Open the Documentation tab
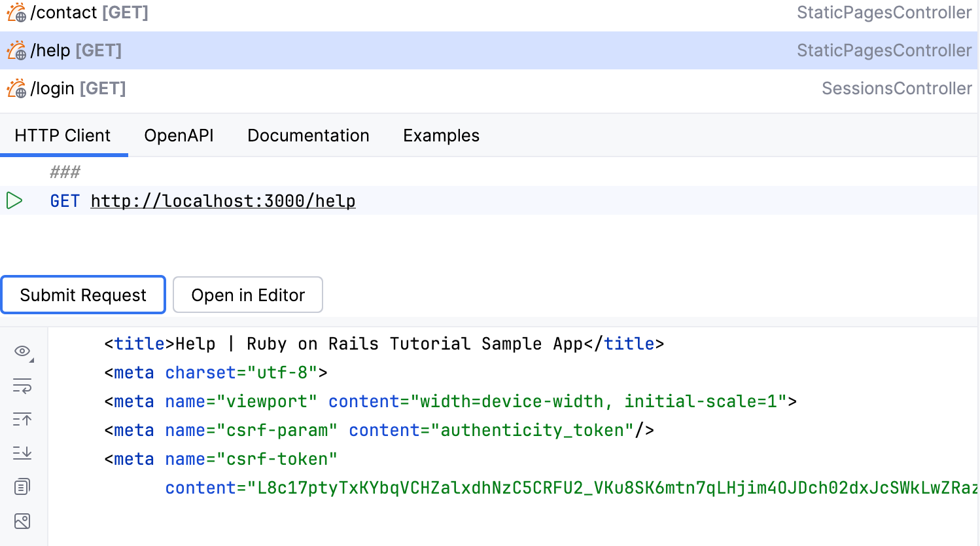Image resolution: width=980 pixels, height=546 pixels. pos(308,136)
